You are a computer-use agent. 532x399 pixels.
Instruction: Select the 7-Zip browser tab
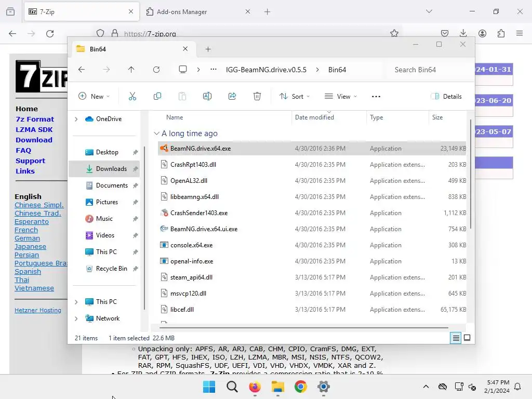point(82,12)
